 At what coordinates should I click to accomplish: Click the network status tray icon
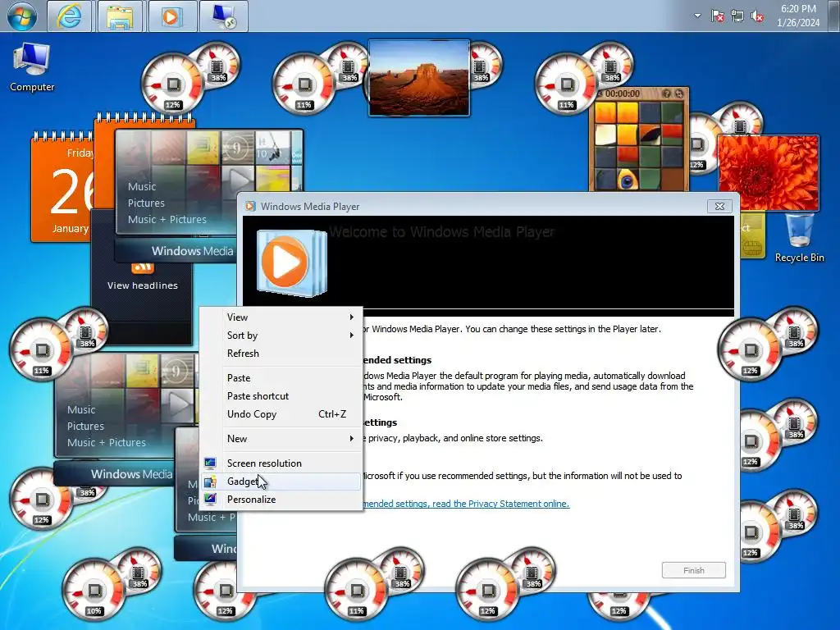click(737, 16)
